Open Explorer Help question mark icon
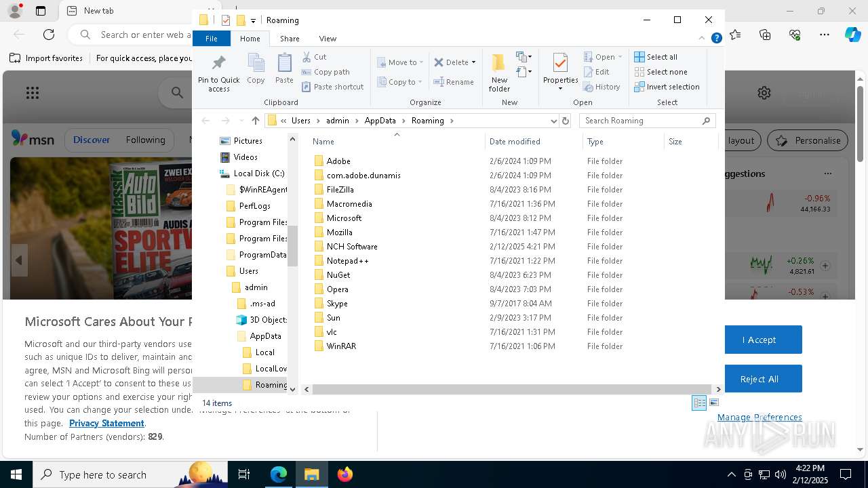868x488 pixels. 716,39
